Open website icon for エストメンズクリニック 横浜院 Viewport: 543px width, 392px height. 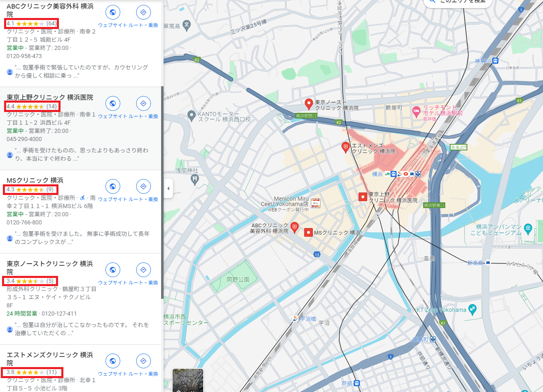[113, 361]
